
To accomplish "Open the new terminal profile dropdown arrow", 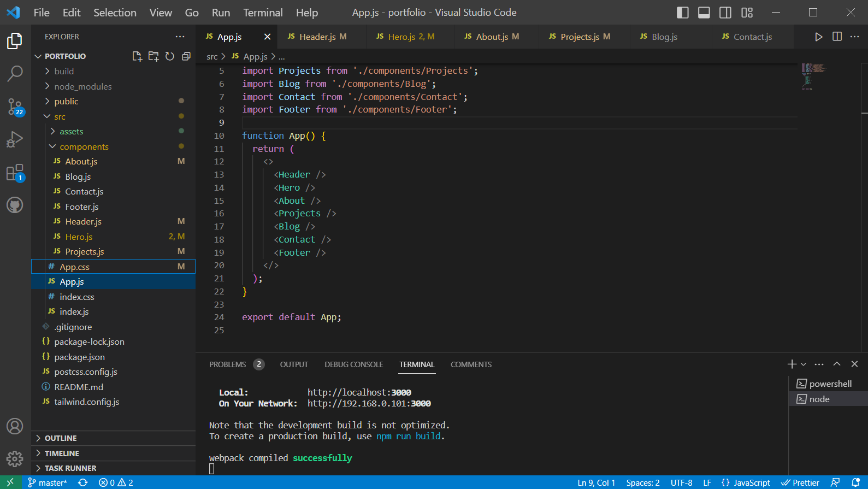I will pyautogui.click(x=804, y=364).
